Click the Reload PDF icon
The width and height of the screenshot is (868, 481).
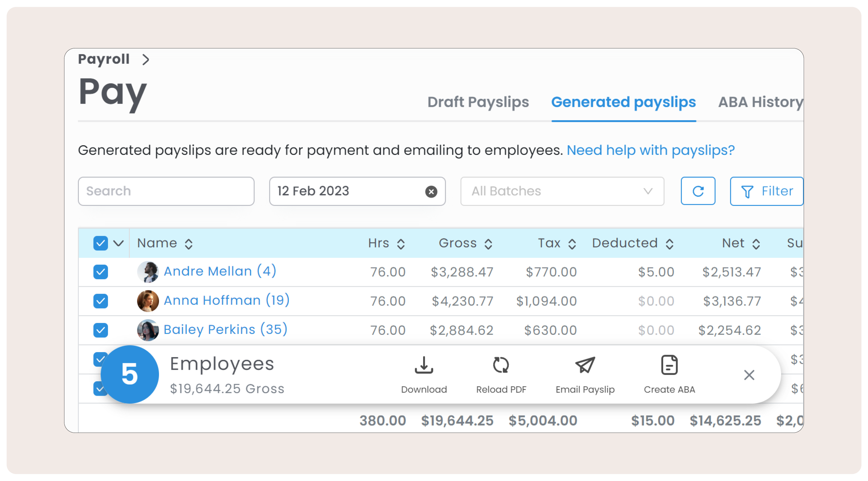501,365
